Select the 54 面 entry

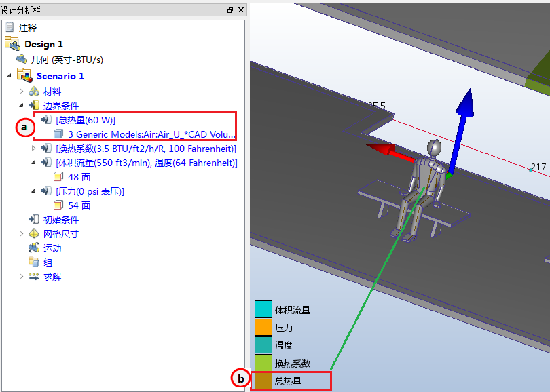point(79,205)
